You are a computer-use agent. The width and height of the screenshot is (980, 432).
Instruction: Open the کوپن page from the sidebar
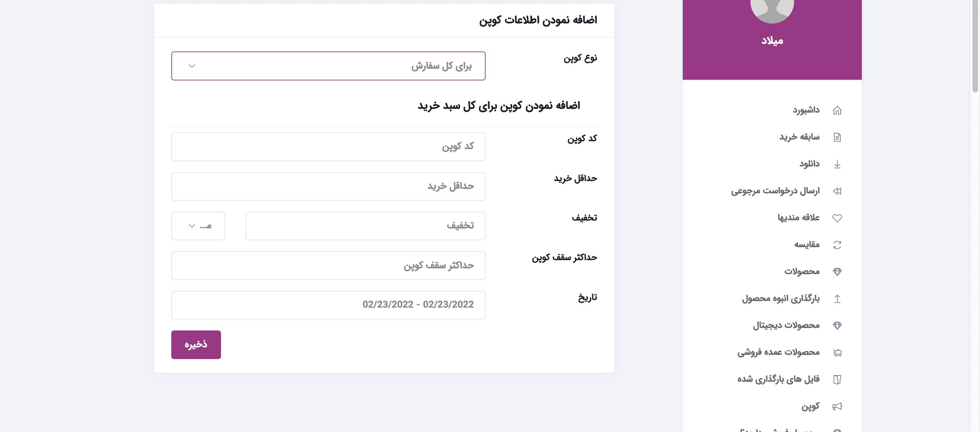pos(811,406)
